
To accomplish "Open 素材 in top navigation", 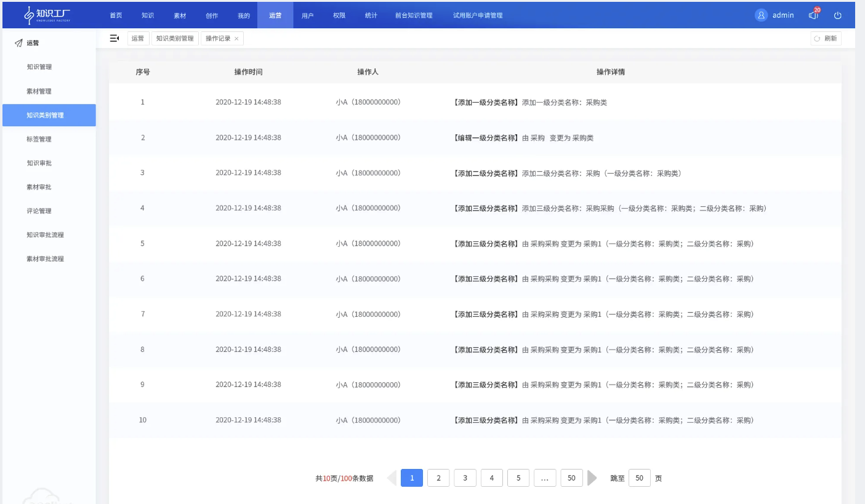I will pyautogui.click(x=180, y=15).
